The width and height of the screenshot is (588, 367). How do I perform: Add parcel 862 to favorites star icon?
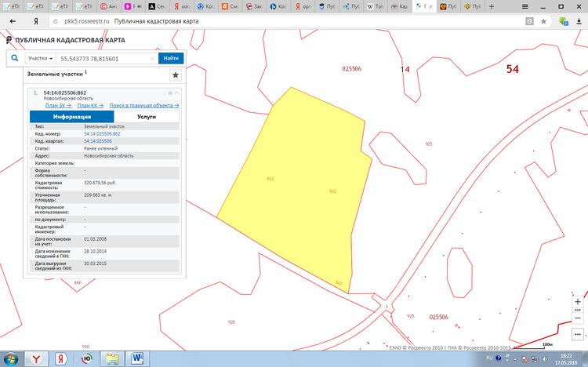tap(170, 93)
